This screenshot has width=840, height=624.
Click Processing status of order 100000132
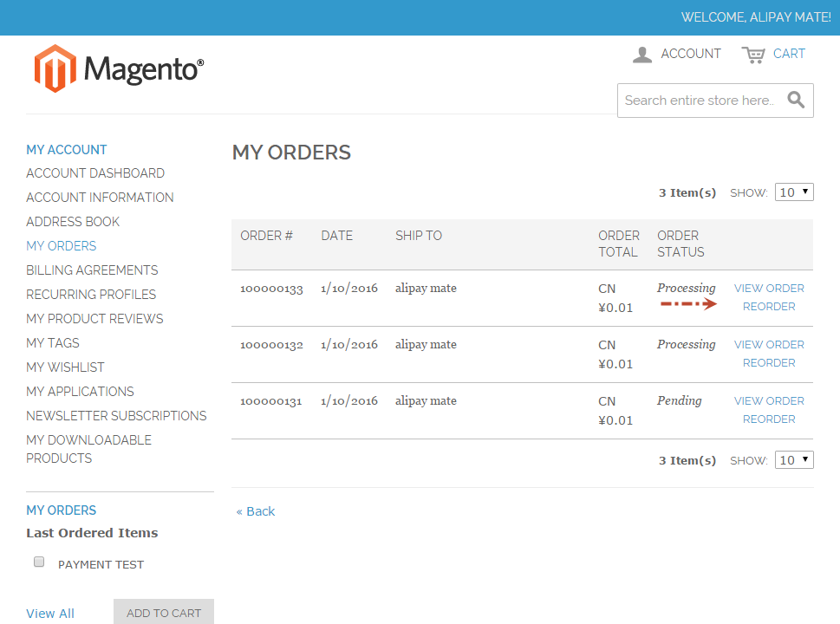(x=687, y=344)
